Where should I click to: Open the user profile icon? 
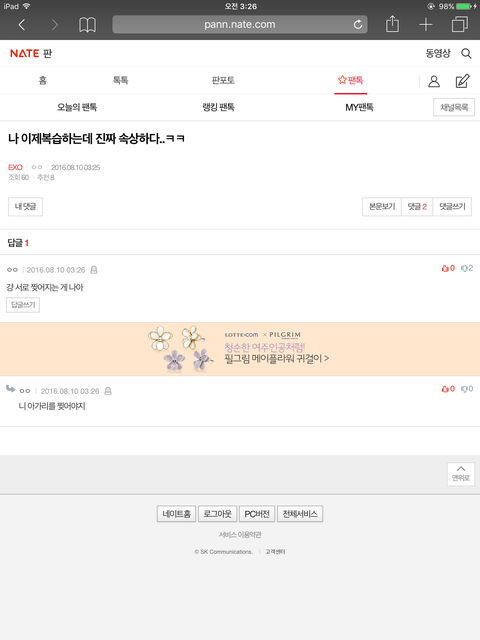(x=434, y=81)
